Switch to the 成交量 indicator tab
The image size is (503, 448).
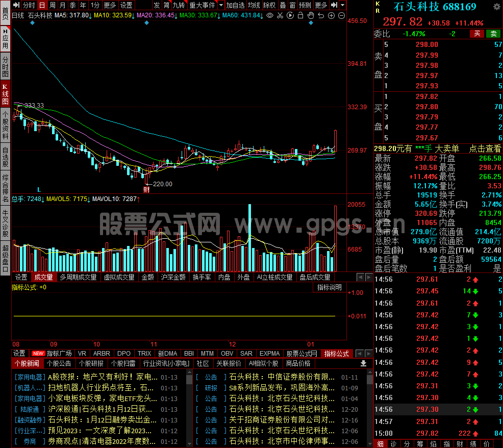pos(44,277)
